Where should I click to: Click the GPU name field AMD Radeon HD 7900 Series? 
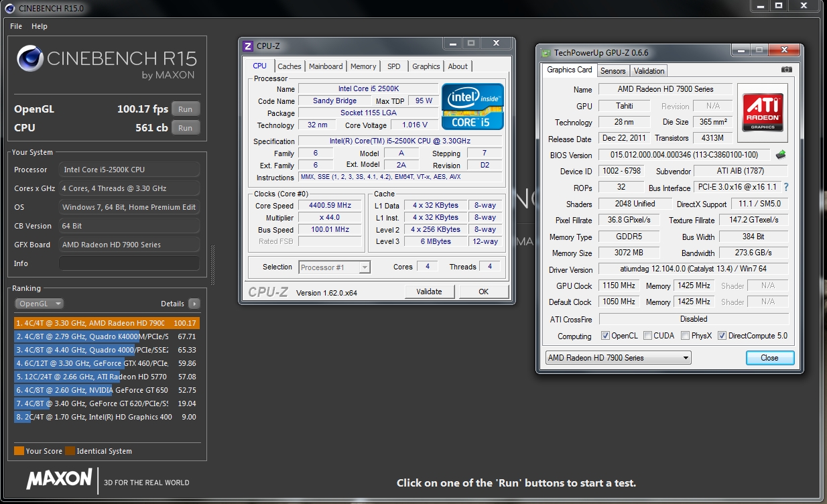(665, 89)
